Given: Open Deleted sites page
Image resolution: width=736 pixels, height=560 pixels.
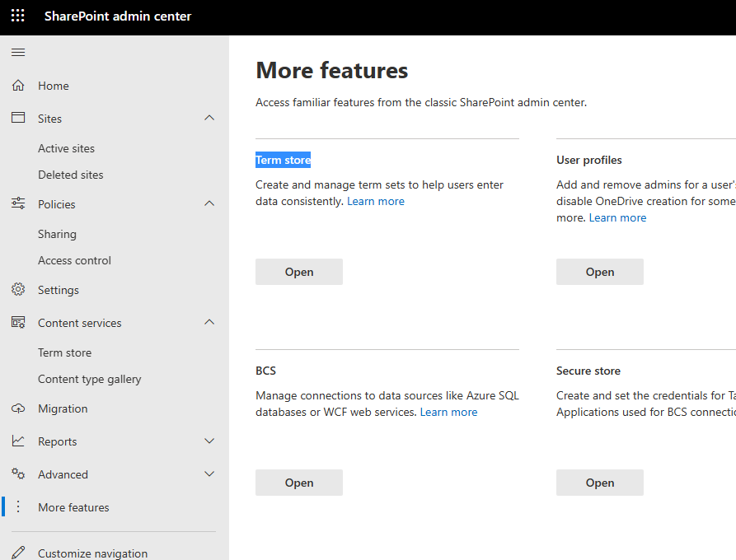Looking at the screenshot, I should point(70,175).
